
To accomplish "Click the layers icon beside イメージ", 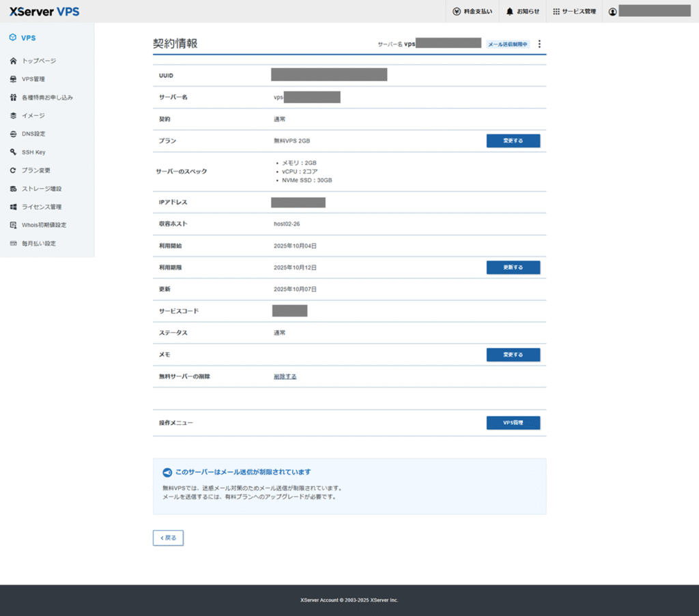I will pyautogui.click(x=13, y=115).
